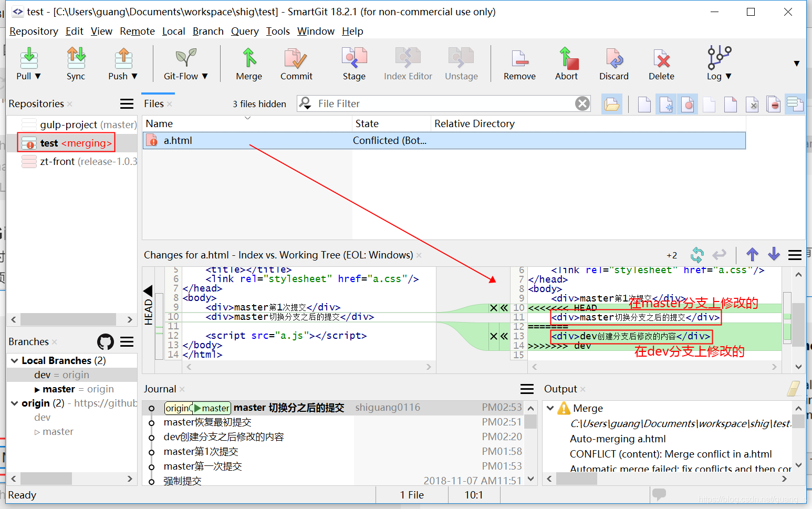Clear the File Filter with the X icon
This screenshot has height=509, width=812.
pyautogui.click(x=582, y=103)
